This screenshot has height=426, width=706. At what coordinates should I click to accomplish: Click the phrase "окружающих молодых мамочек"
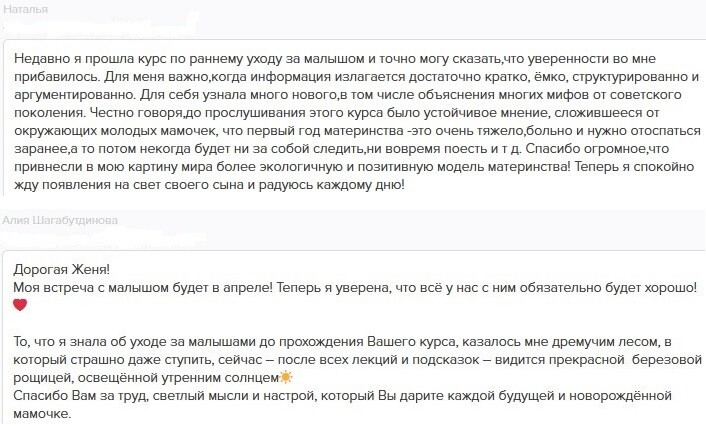click(x=112, y=148)
